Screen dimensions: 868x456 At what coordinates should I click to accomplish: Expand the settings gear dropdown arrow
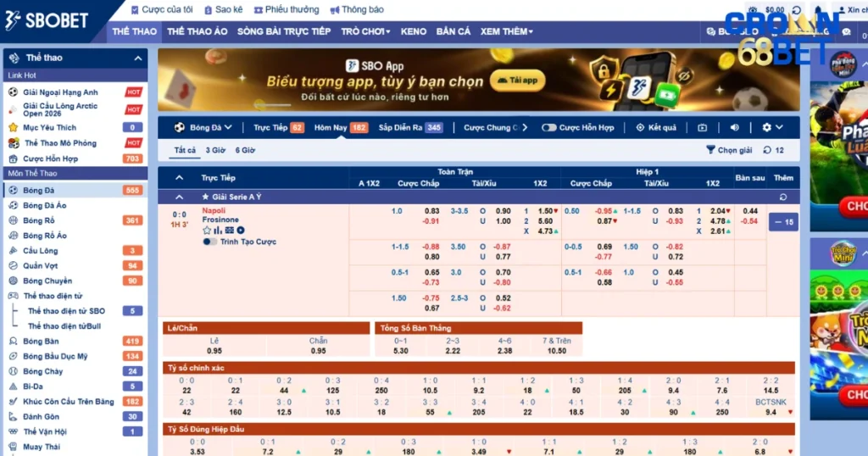(780, 127)
